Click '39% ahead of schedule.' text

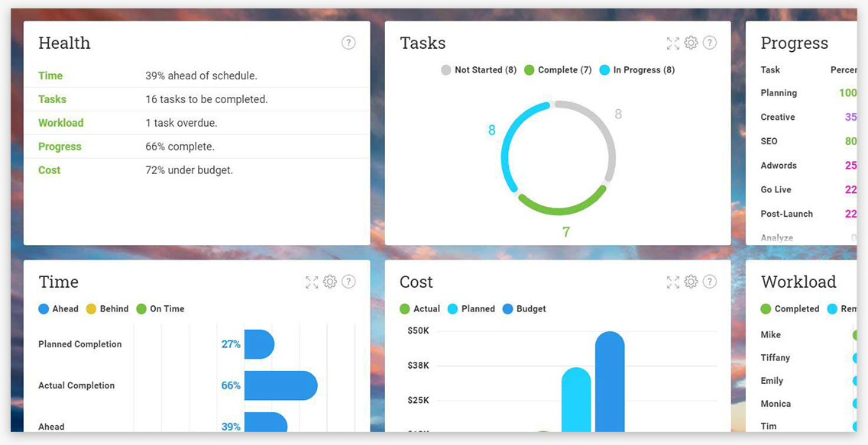coord(202,76)
